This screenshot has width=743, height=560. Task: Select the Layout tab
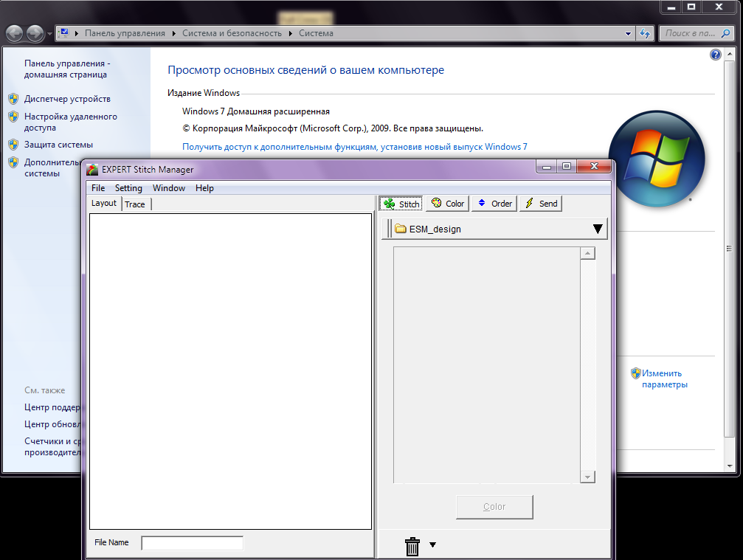(x=104, y=204)
